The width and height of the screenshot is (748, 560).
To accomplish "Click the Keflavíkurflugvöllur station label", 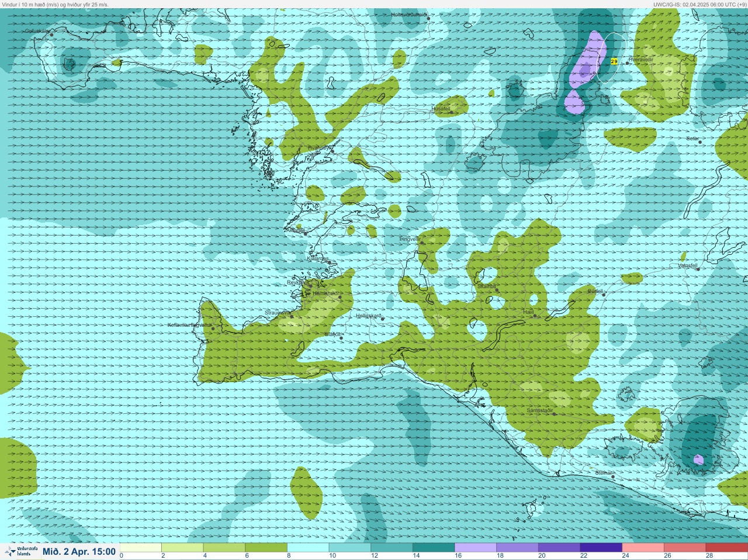I will (x=189, y=325).
